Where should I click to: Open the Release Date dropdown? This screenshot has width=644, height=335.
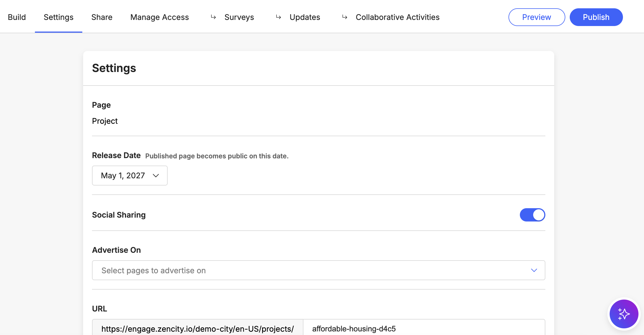pos(129,176)
